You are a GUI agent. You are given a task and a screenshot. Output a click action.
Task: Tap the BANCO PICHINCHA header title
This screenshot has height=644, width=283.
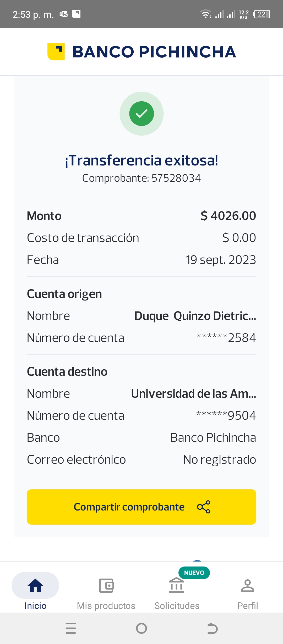154,52
